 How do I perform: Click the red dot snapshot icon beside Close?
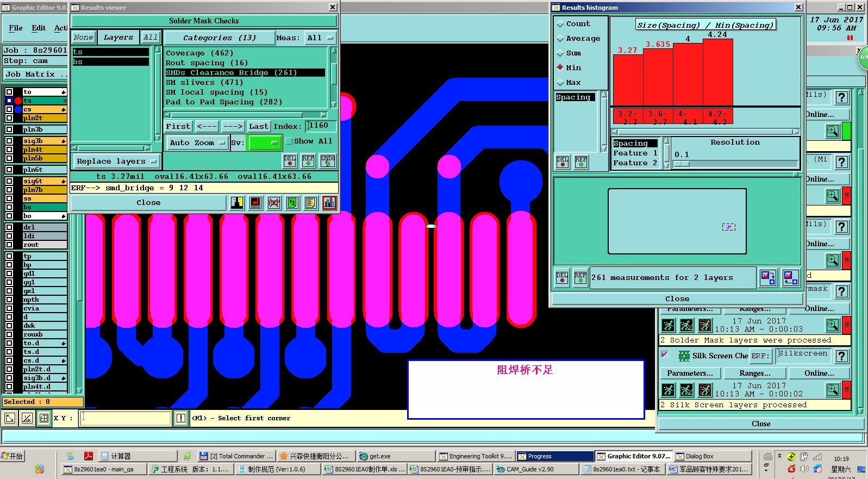point(255,203)
